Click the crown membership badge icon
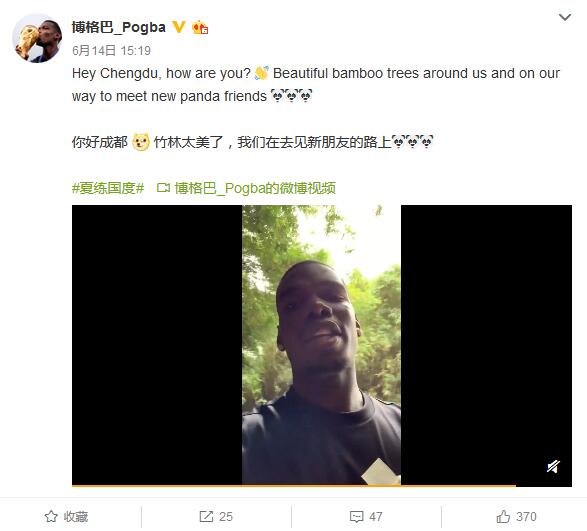The width and height of the screenshot is (587, 531). 200,27
